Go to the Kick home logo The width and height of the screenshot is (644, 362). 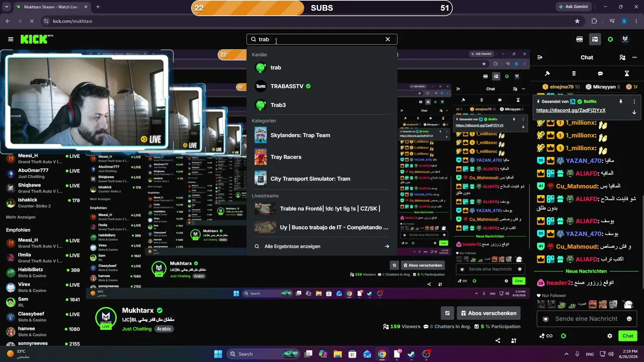(37, 39)
